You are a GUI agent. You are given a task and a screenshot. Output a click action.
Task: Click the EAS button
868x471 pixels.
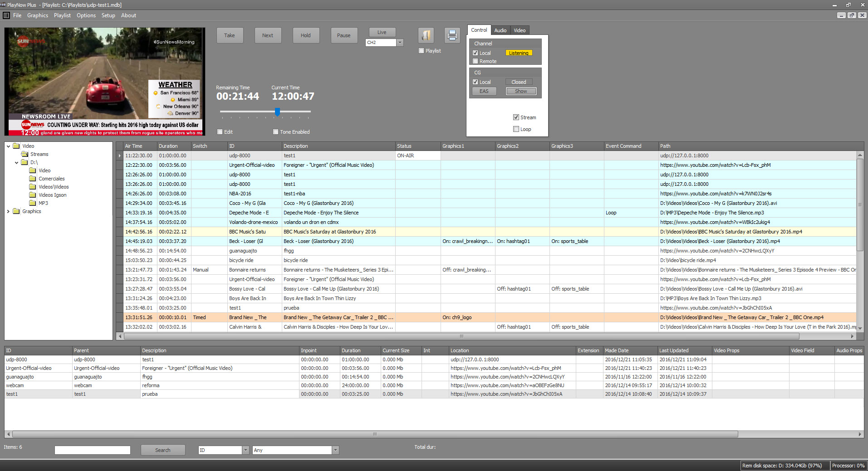pyautogui.click(x=484, y=91)
